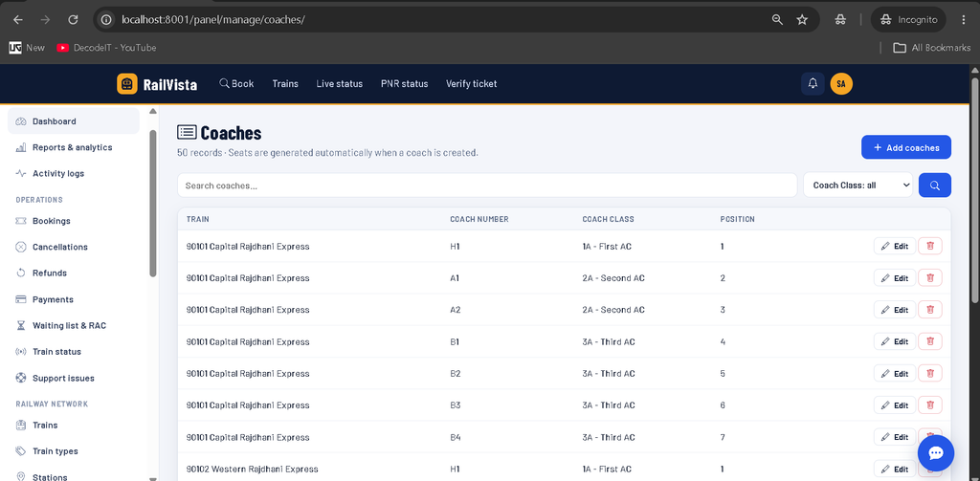Click the browser back arrow
The height and width of the screenshot is (481, 980).
[x=17, y=19]
